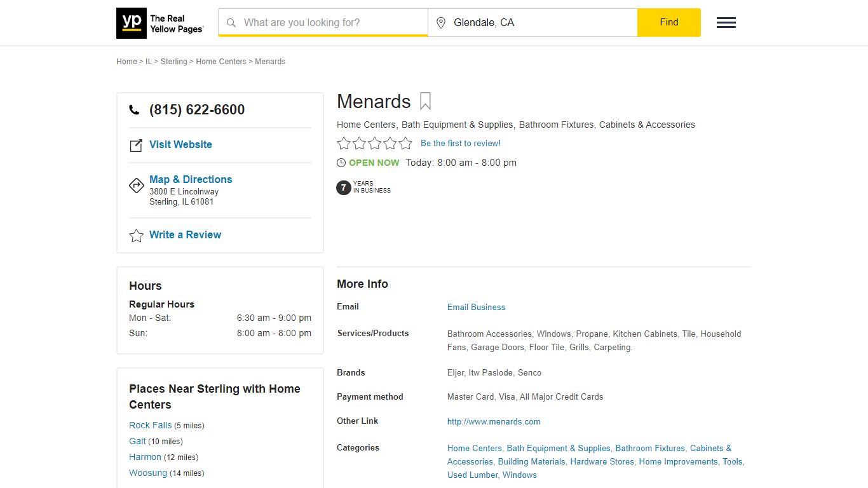Click the 'OPEN NOW' status text
Viewport: 868px width, 488px height.
point(374,163)
